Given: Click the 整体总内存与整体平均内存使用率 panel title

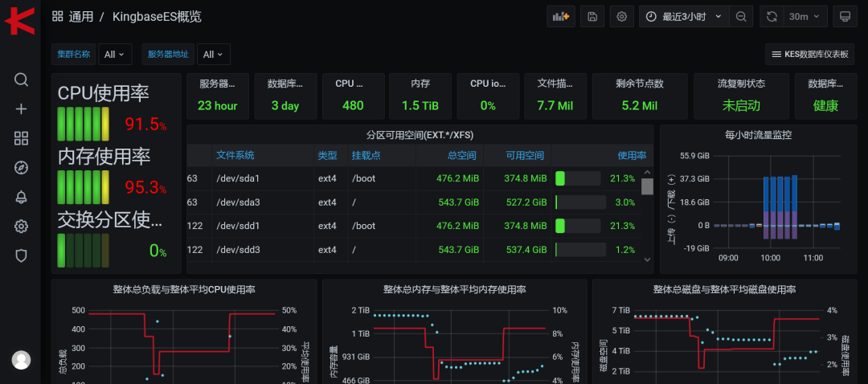Looking at the screenshot, I should [x=454, y=289].
